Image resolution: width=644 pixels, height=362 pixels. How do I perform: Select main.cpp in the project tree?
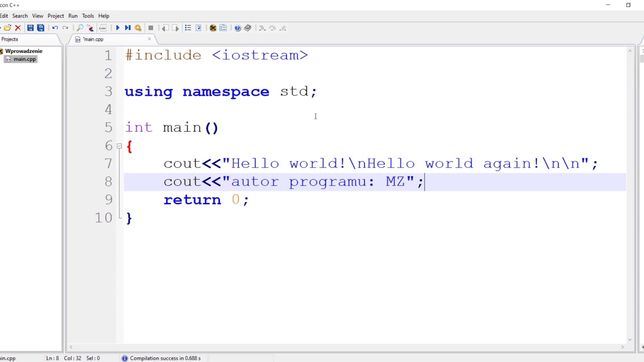pyautogui.click(x=25, y=59)
